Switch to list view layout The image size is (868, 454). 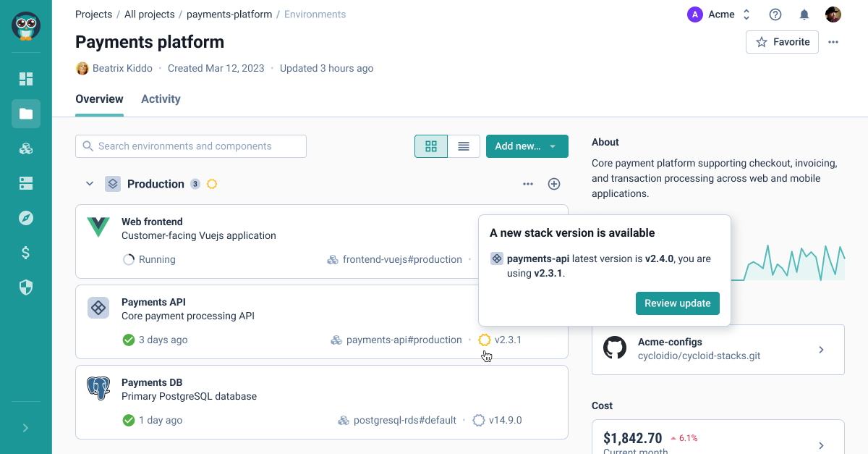(464, 146)
